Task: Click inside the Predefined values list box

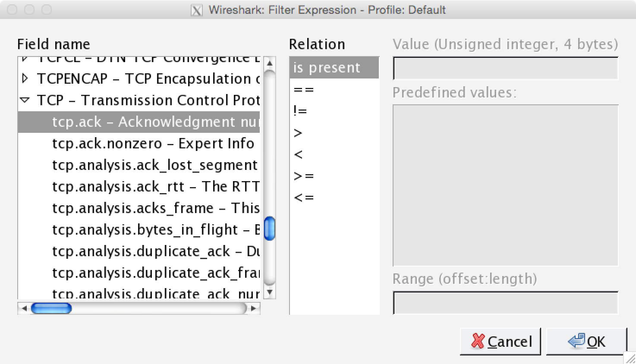Action: pyautogui.click(x=506, y=185)
